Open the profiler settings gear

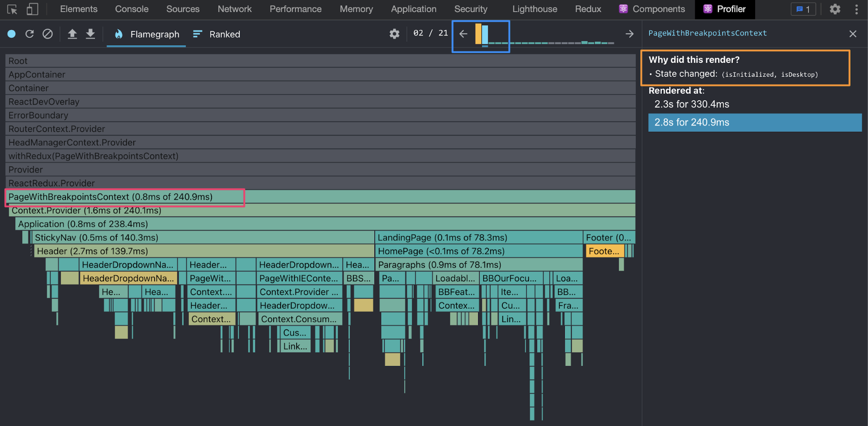pyautogui.click(x=394, y=34)
